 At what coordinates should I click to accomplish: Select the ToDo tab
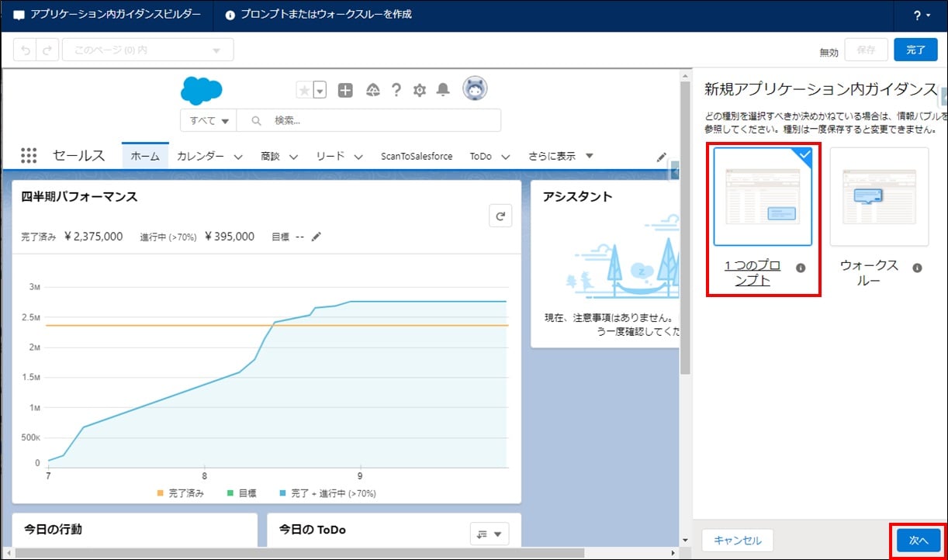pyautogui.click(x=480, y=156)
